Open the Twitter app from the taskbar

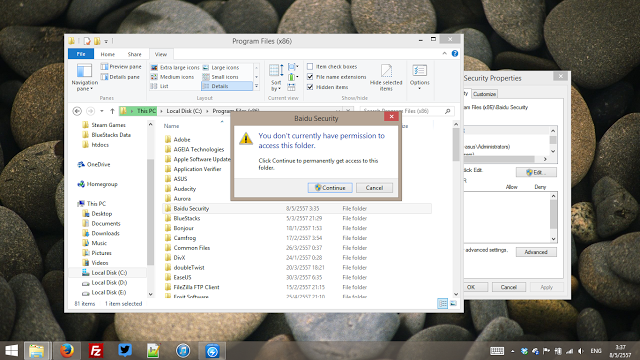coord(124,351)
